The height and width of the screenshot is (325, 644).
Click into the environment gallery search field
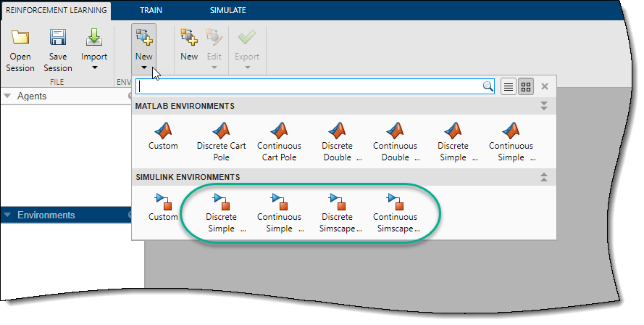[315, 86]
